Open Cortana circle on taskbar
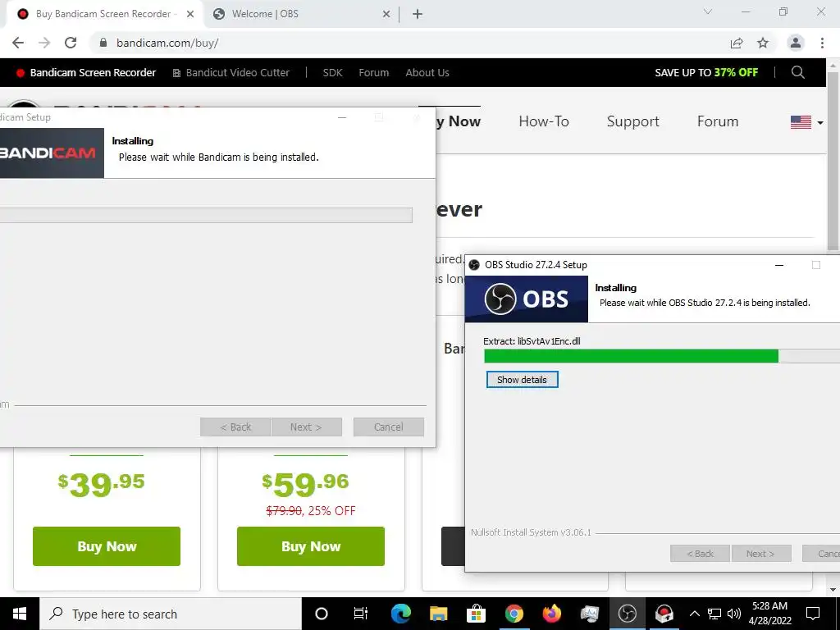The image size is (840, 630). 322,614
